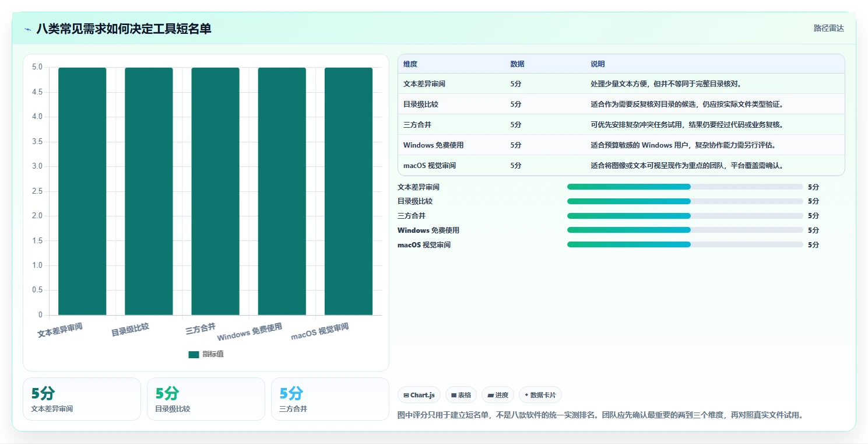The width and height of the screenshot is (868, 444).
Task: Select the 进度 chip
Action: point(498,395)
